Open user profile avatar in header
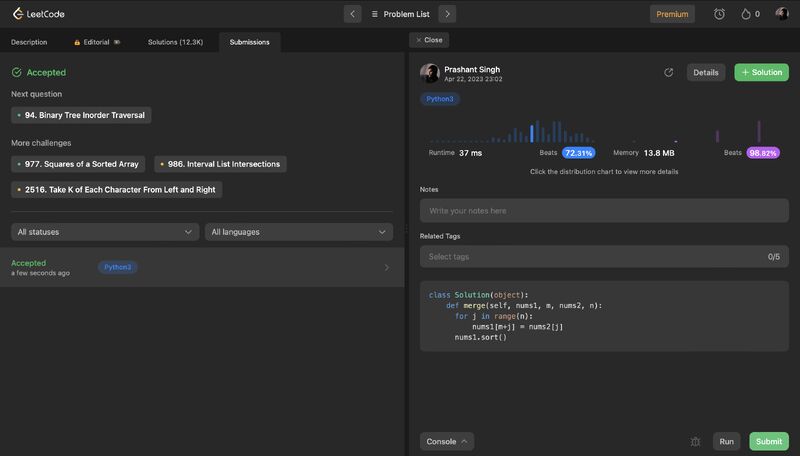Viewport: 800px width, 456px height. [x=781, y=14]
